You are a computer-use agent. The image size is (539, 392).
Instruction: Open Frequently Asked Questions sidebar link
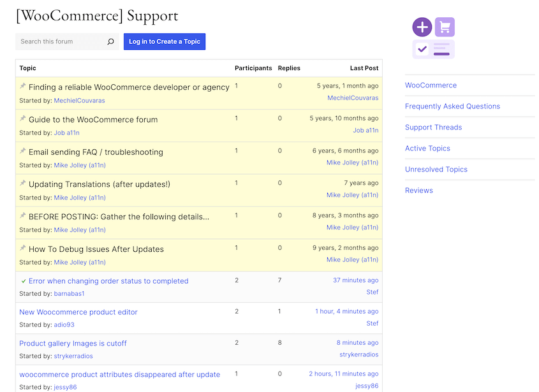point(452,106)
